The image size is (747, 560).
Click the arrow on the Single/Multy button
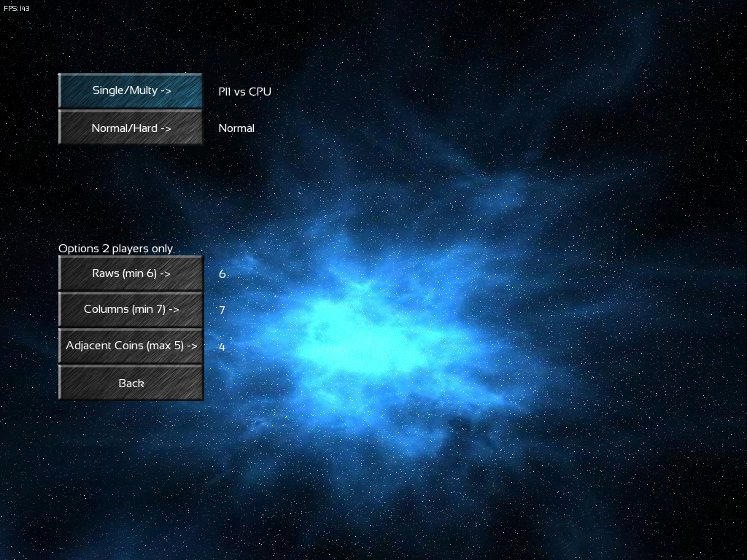click(166, 91)
